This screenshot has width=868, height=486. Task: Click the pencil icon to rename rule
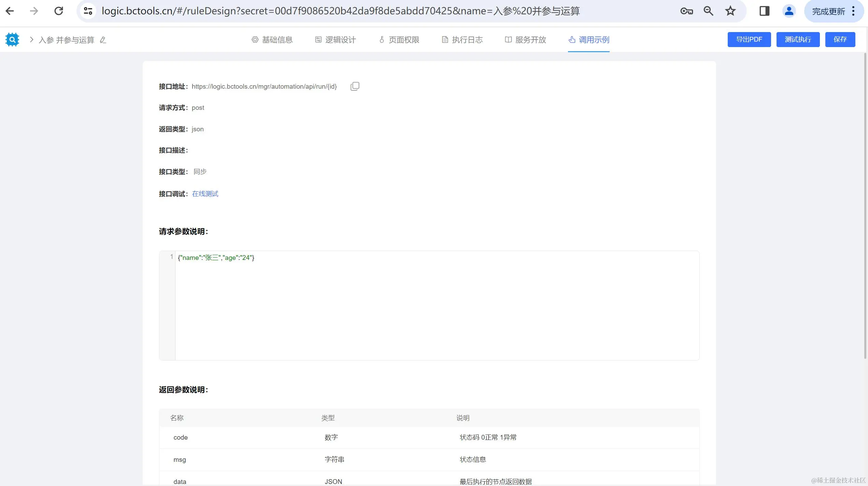(x=103, y=40)
